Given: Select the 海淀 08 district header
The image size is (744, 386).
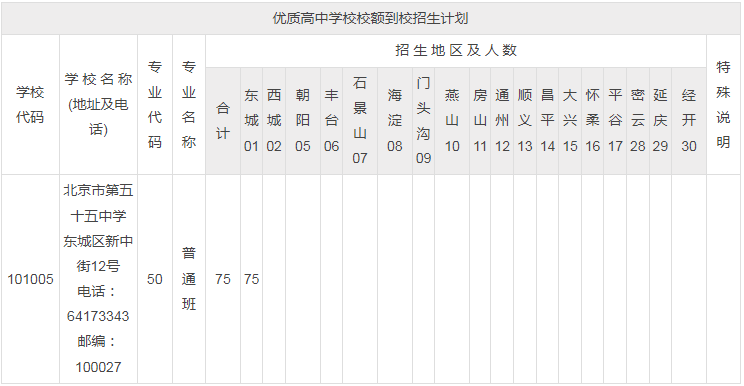Looking at the screenshot, I should click(395, 121).
